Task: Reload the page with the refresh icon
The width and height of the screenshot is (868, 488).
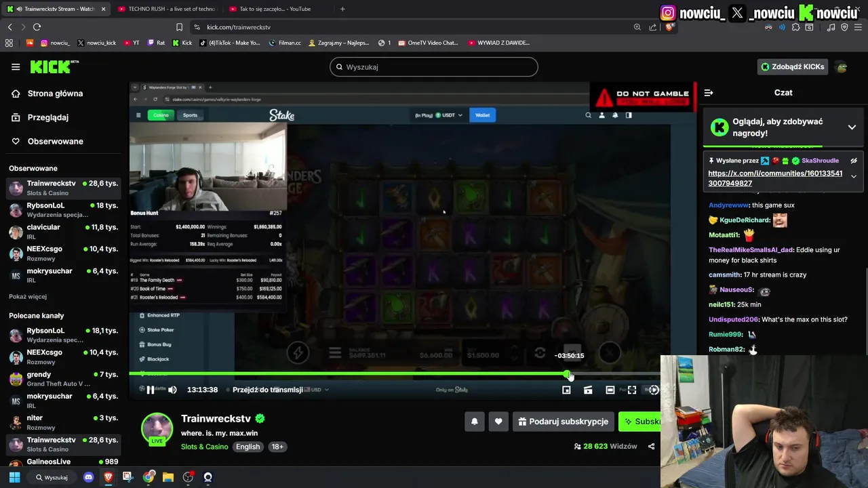Action: (x=37, y=27)
